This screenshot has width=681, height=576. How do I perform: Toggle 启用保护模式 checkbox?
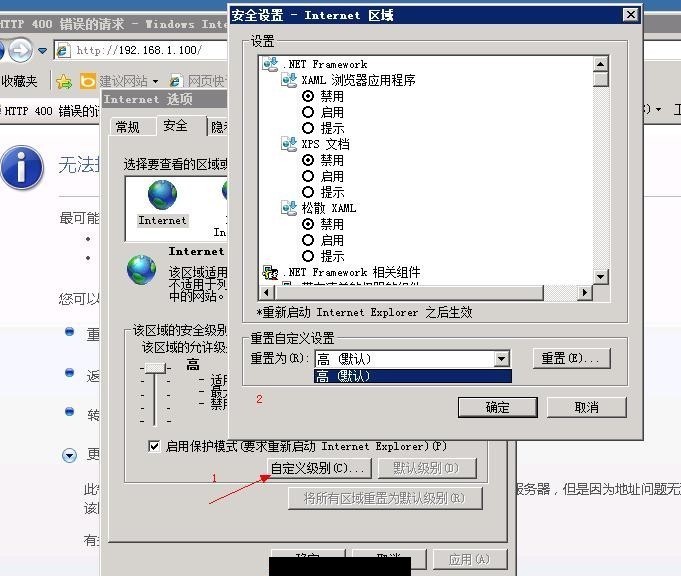click(x=154, y=446)
